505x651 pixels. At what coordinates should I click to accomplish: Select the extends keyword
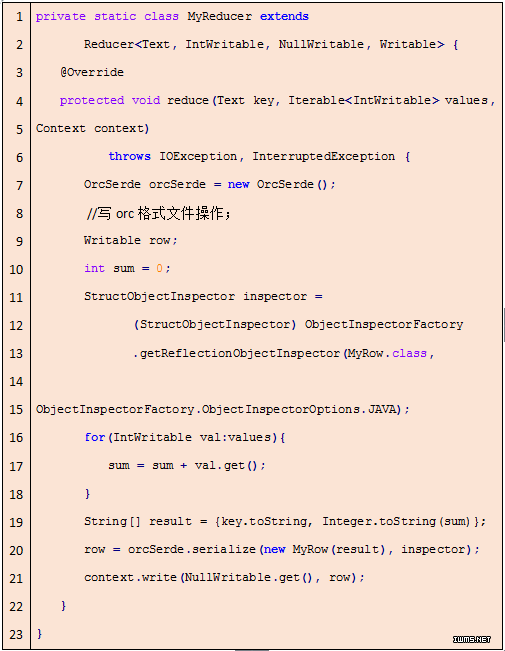tap(284, 16)
